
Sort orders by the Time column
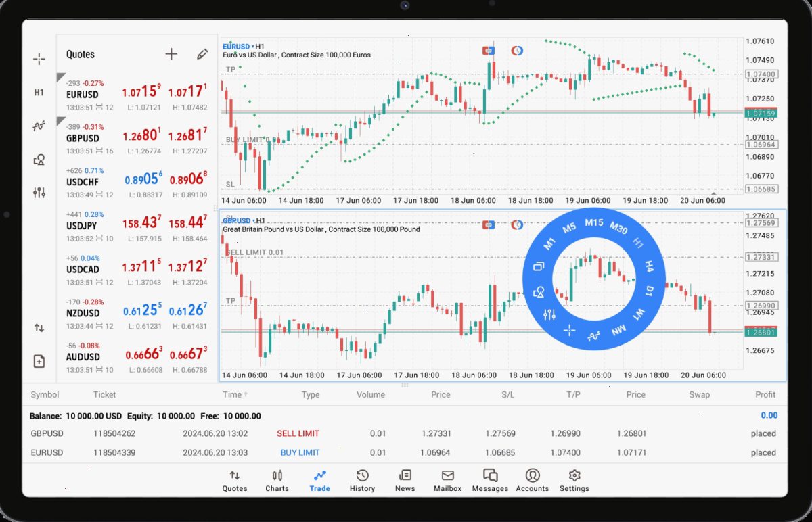[234, 394]
